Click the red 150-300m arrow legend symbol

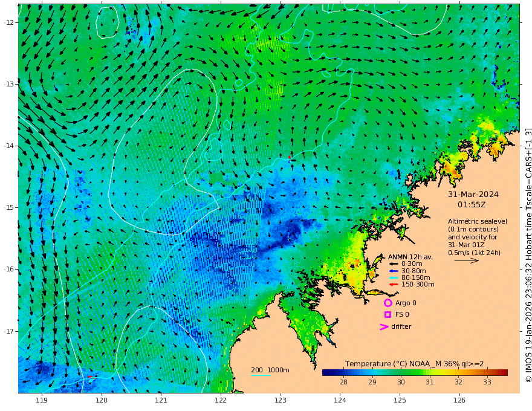click(x=393, y=285)
